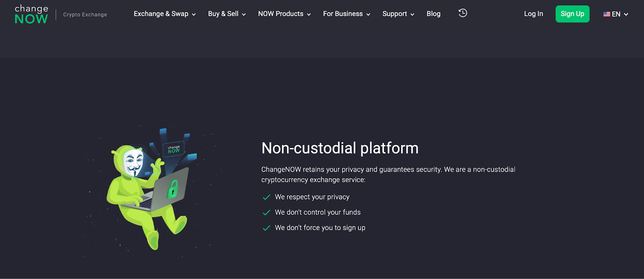Click the white mask on the alien
The width and height of the screenshot is (644, 279).
133,162
